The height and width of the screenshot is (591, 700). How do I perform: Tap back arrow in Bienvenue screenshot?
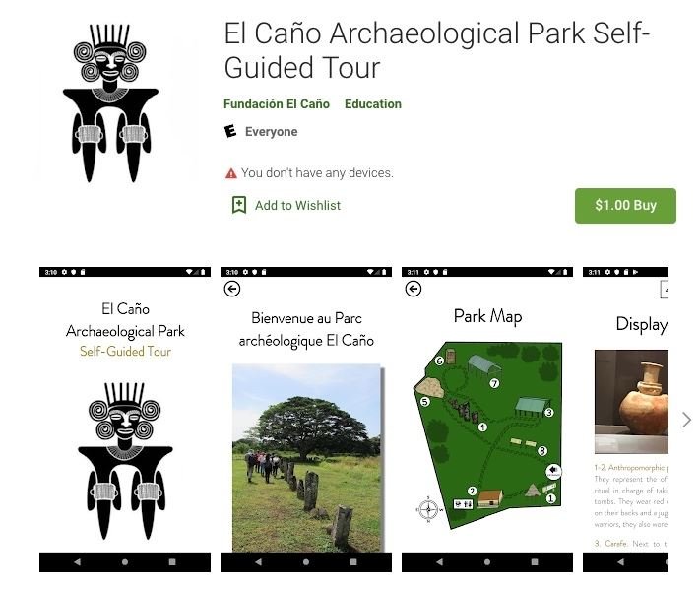coord(232,289)
